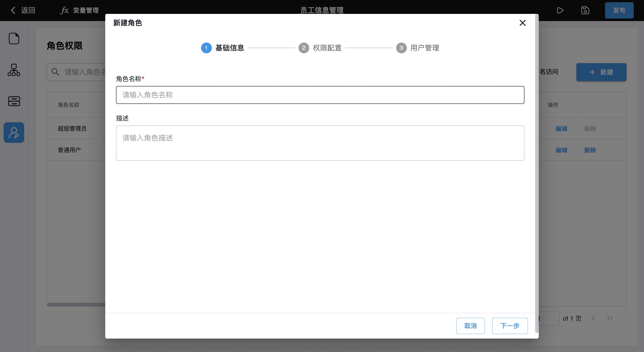Open the pages sidebar icon

tap(14, 38)
